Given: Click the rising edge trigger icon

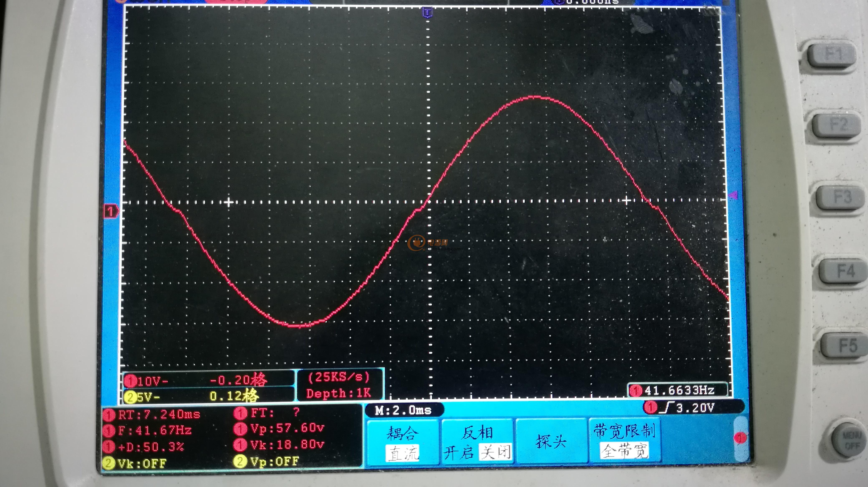Looking at the screenshot, I should coord(666,408).
